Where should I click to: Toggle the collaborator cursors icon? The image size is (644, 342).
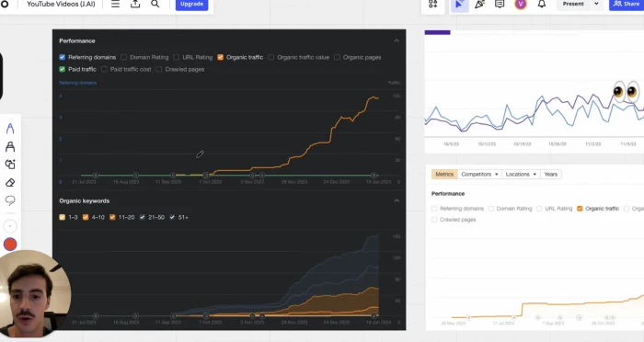tap(459, 4)
